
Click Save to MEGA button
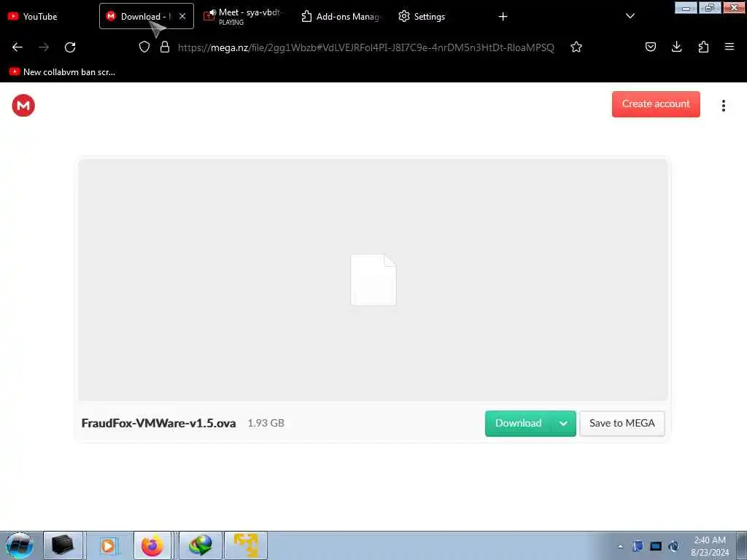pyautogui.click(x=622, y=424)
